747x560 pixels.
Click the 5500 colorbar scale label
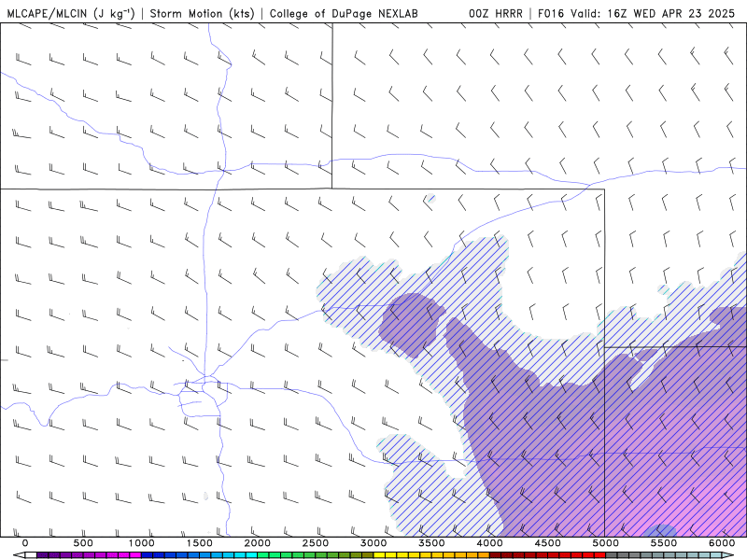click(x=664, y=543)
